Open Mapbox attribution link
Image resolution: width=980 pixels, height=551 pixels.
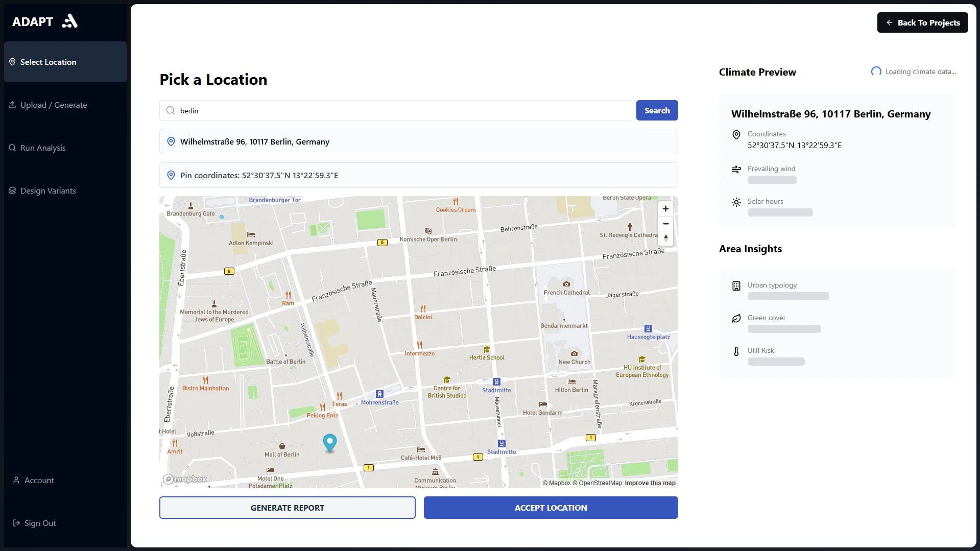point(557,483)
